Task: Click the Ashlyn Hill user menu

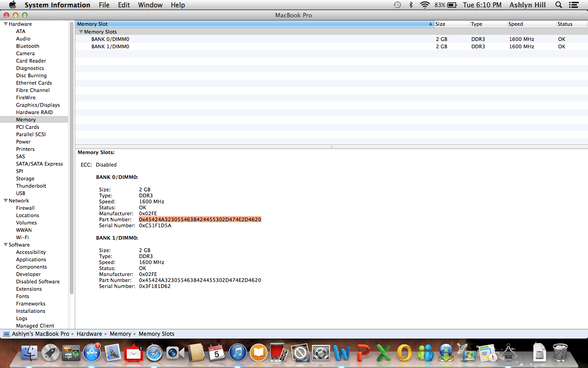Action: (x=528, y=5)
